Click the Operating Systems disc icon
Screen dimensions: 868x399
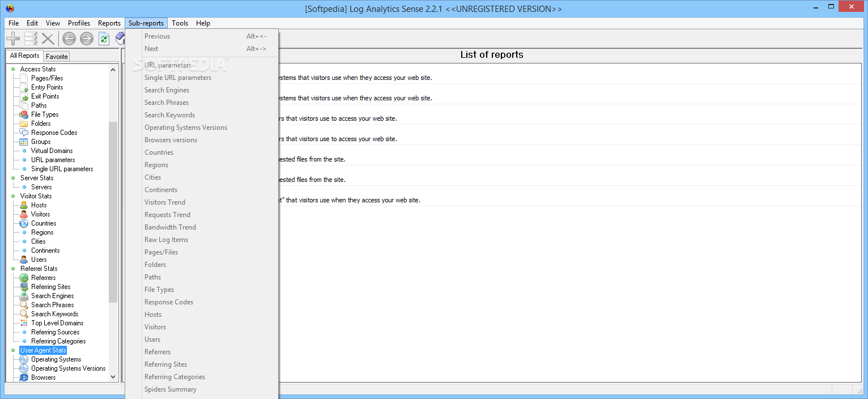click(24, 359)
